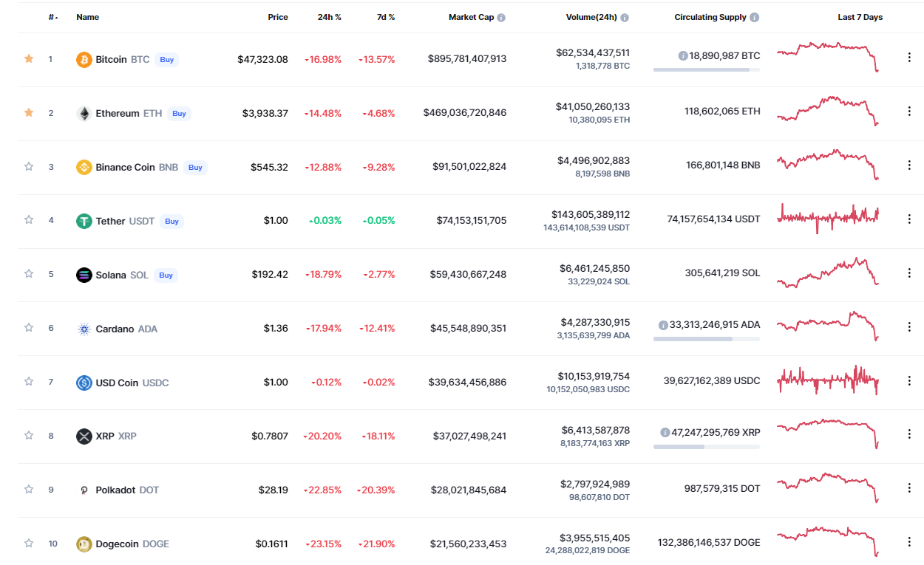Open the Cardano ADA name link
The image size is (924, 565).
point(126,329)
